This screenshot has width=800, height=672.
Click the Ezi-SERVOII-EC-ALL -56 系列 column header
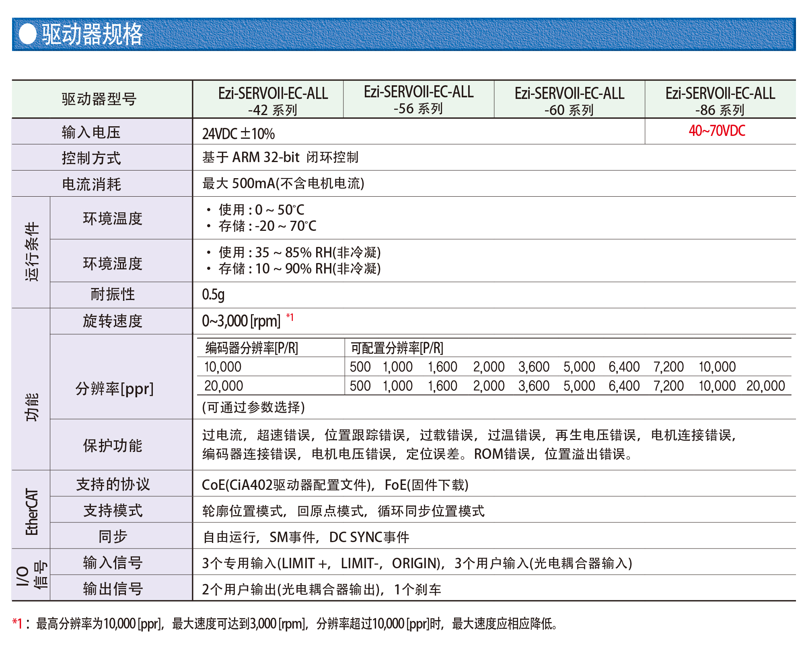(x=418, y=100)
